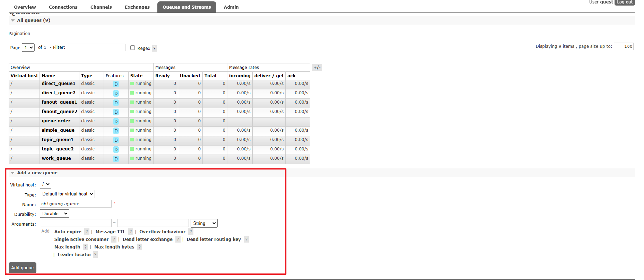Open the queue.order queue link
This screenshot has height=280, width=644.
tap(56, 121)
